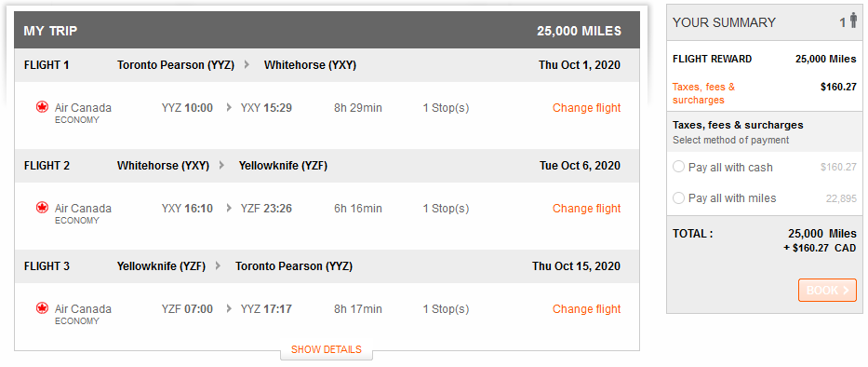
Task: Click arrow between Whitehorse and Yellowknife header
Action: pyautogui.click(x=221, y=165)
